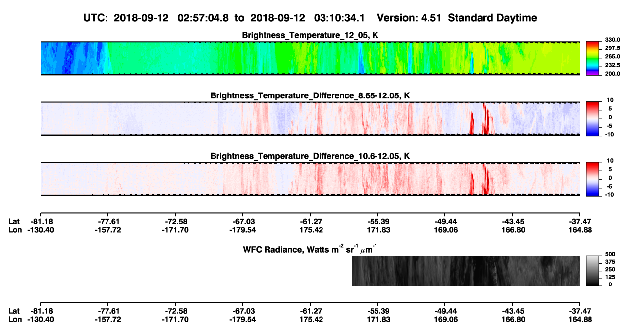Click latitude '-61.27' on the upper axis
The height and width of the screenshot is (330, 644).
pos(310,221)
